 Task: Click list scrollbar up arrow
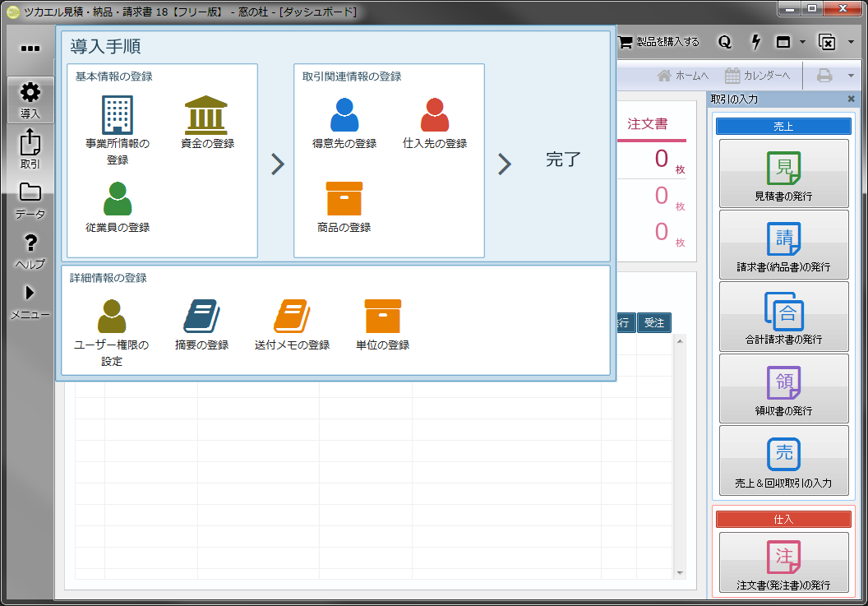(x=680, y=341)
